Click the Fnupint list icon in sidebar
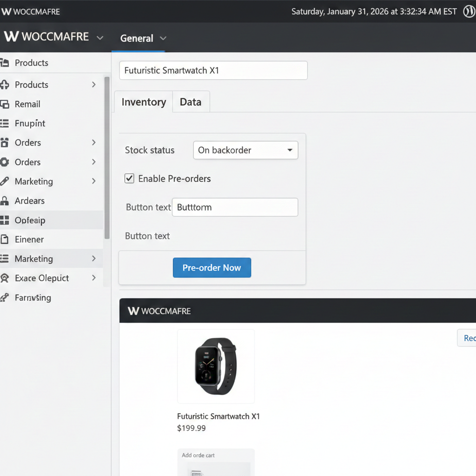Image resolution: width=476 pixels, height=476 pixels. pos(5,123)
